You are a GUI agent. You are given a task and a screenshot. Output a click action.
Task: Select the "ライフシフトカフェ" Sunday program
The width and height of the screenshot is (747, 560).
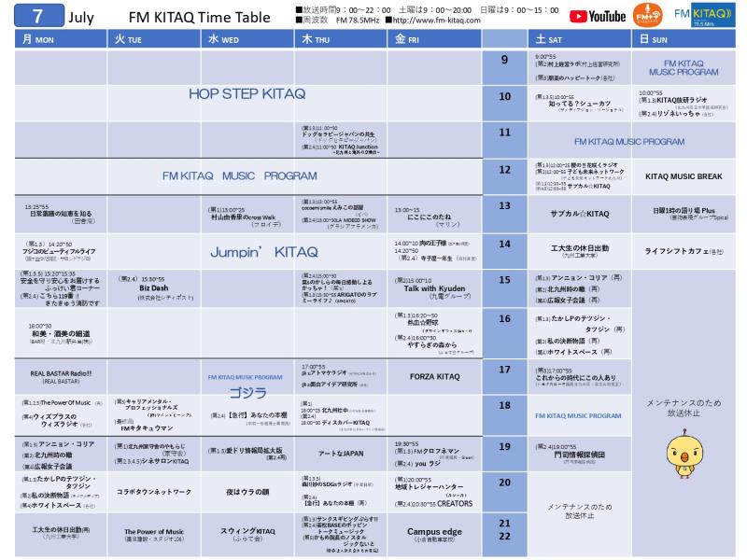point(677,251)
